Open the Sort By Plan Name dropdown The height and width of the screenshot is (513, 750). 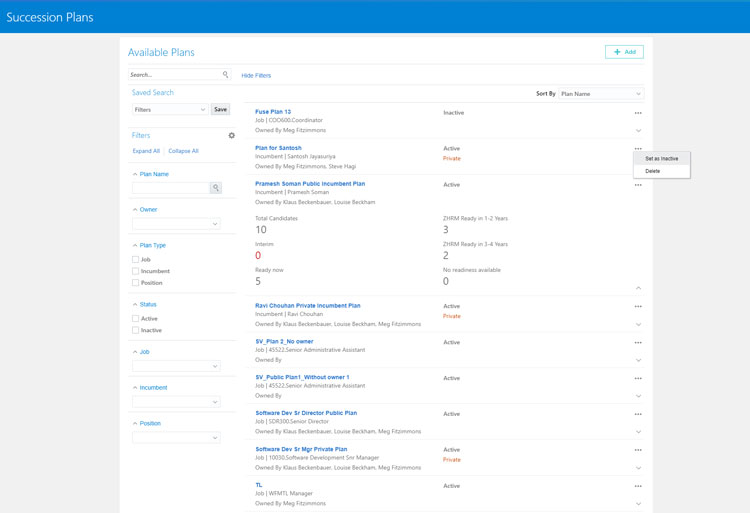[x=600, y=94]
